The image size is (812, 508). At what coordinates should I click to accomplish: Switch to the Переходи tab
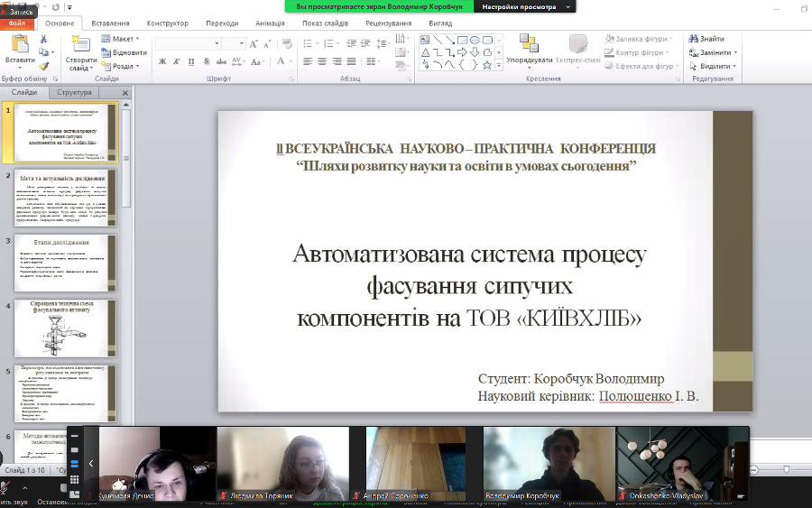222,23
